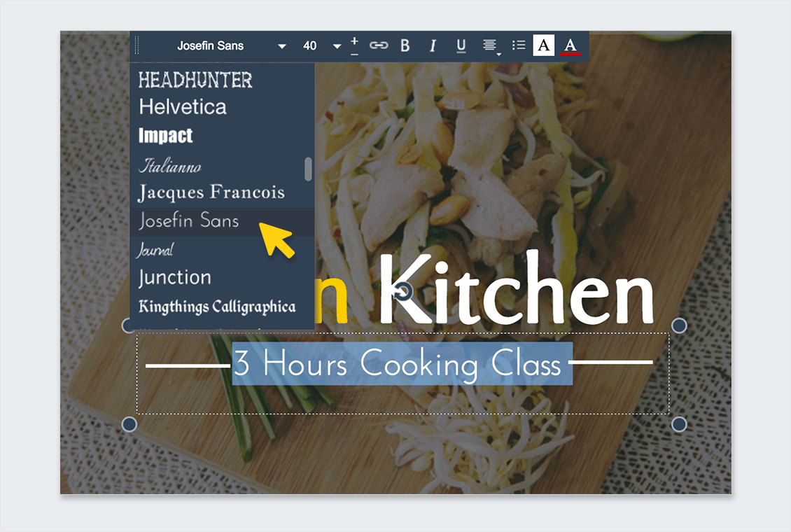Open the red-underlined font color picker
Image resolution: width=791 pixels, height=532 pixels.
point(570,45)
